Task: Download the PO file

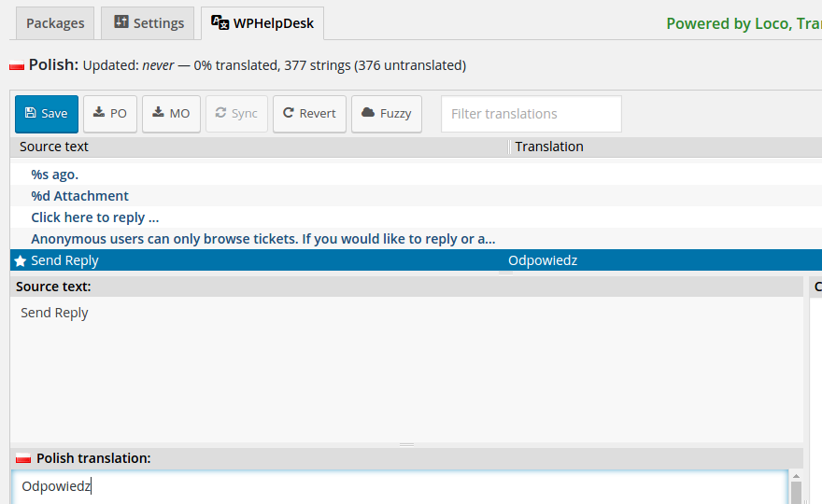Action: point(110,114)
